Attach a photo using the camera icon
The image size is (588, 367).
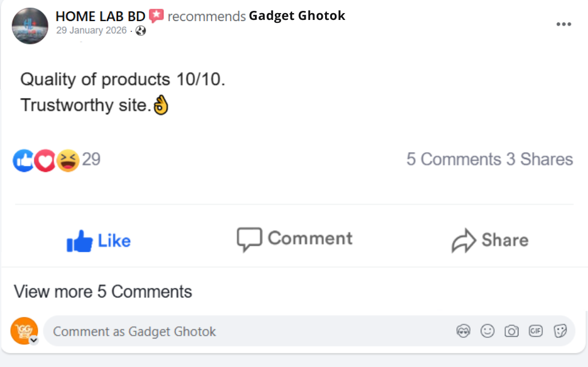[x=512, y=331]
